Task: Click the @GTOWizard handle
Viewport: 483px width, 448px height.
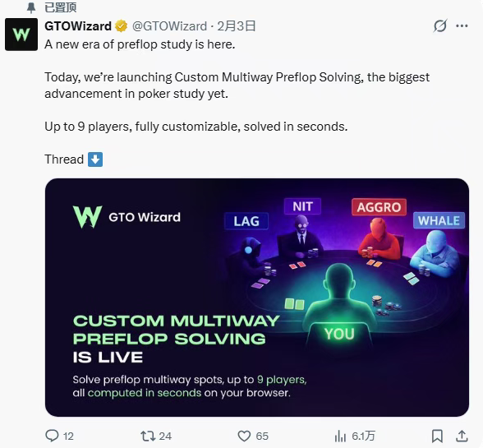Action: tap(169, 26)
